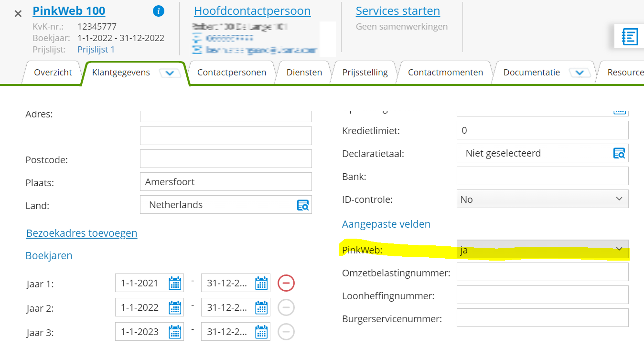Expand the Documentatie tab dropdown arrow
Screen dimensions: 644x347
(580, 73)
